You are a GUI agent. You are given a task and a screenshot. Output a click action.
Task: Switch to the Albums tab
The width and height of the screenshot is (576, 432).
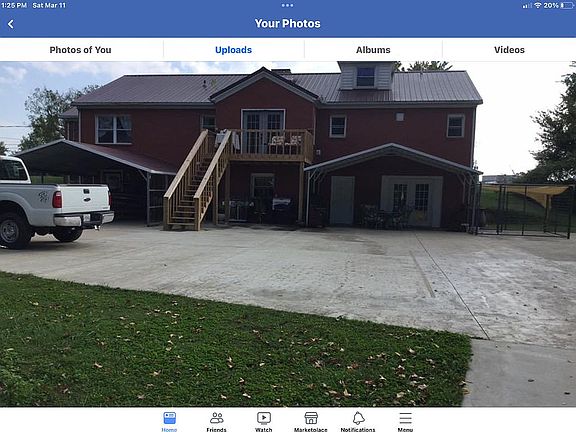(x=373, y=50)
